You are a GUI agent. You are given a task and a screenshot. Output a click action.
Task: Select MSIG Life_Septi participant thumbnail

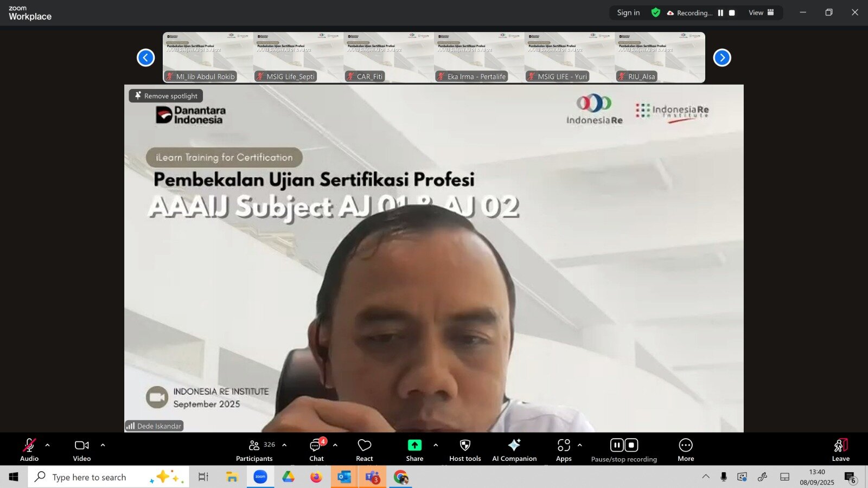[298, 57]
